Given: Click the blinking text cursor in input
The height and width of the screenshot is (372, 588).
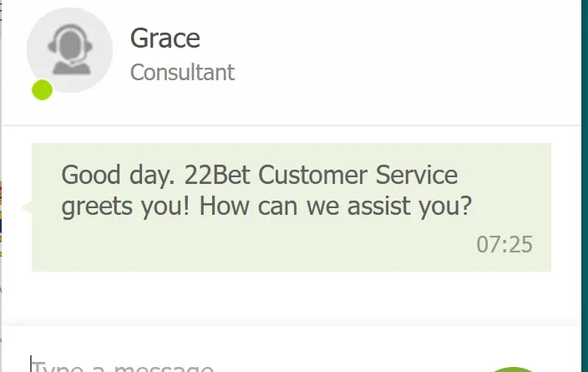Looking at the screenshot, I should (x=31, y=364).
